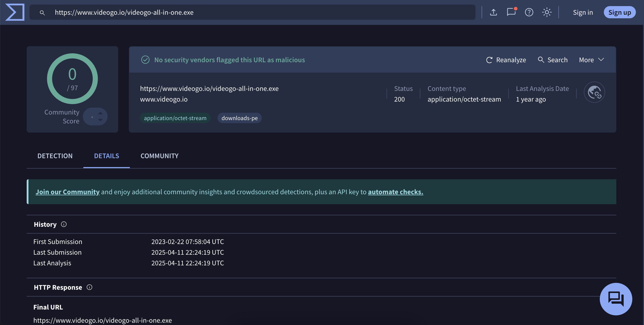The width and height of the screenshot is (644, 325).
Task: Switch to the DETECTION tab
Action: [x=55, y=156]
